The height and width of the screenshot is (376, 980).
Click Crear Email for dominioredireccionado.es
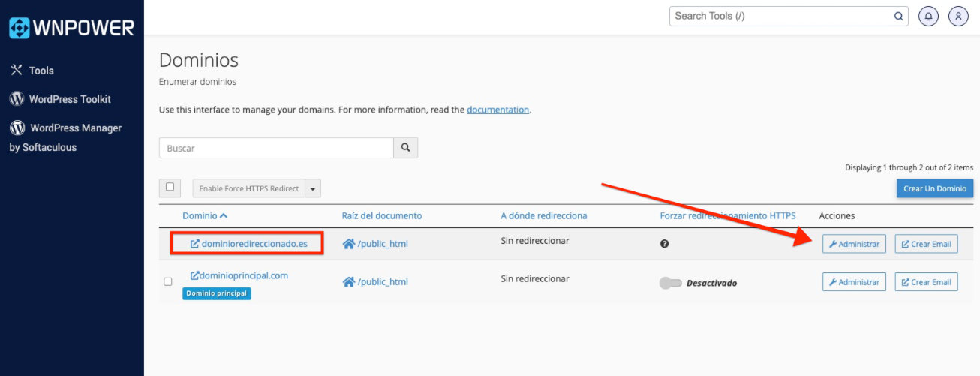(926, 244)
